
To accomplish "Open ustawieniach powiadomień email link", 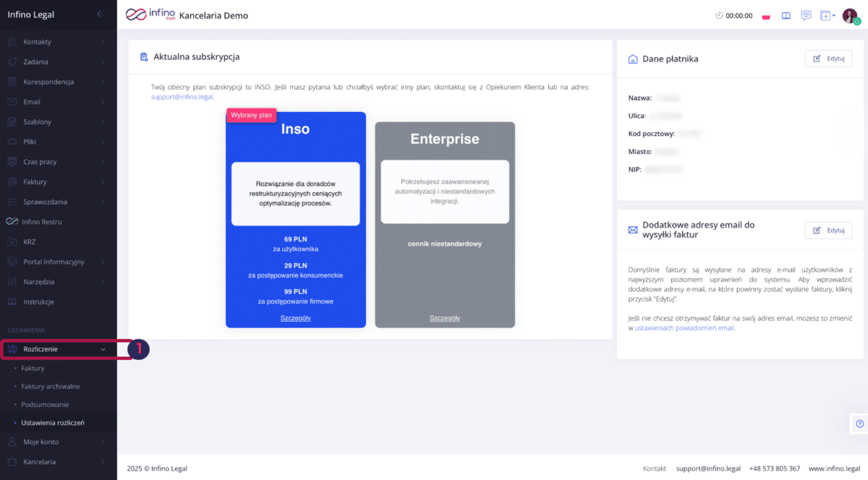I will pyautogui.click(x=684, y=327).
